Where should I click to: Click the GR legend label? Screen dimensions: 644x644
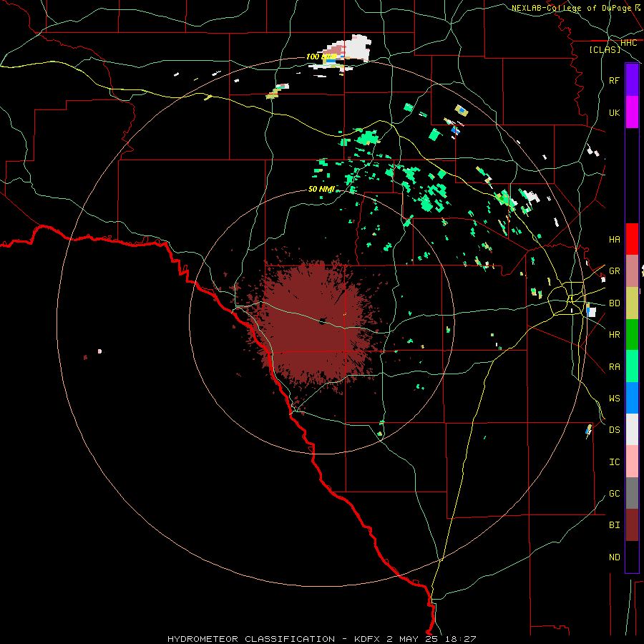pyautogui.click(x=614, y=271)
